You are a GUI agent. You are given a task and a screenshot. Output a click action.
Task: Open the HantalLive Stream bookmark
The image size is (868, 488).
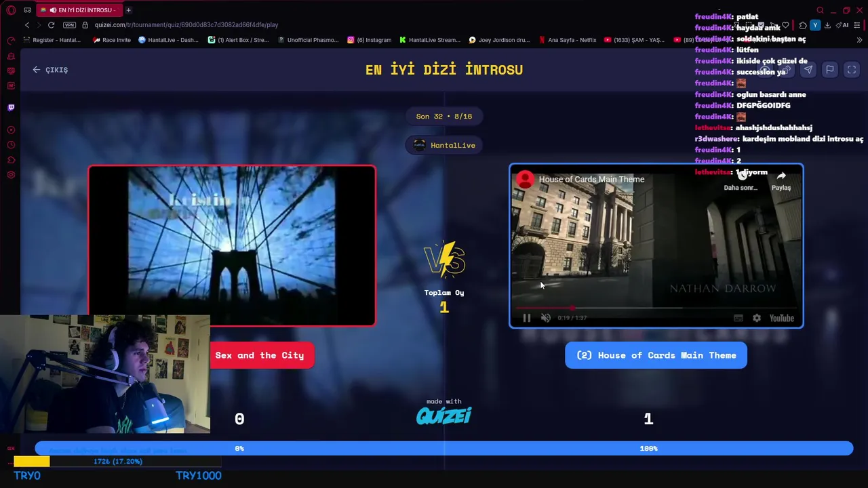430,40
